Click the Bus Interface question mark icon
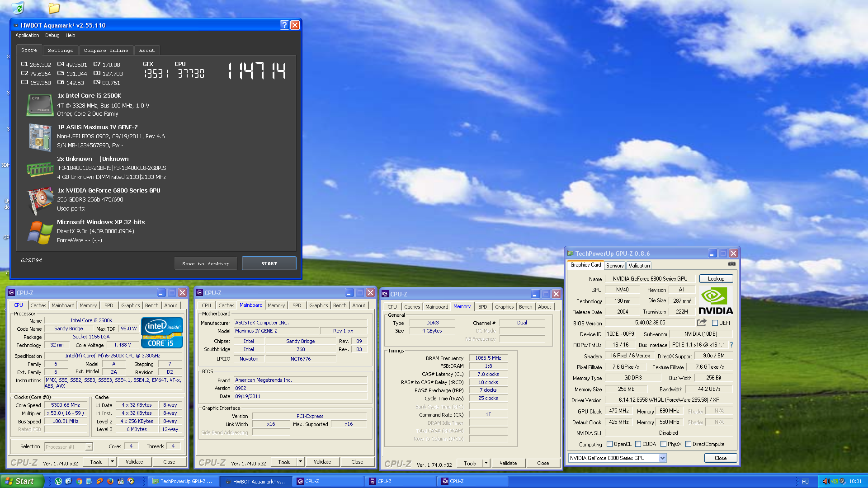Screen dimensions: 868x488 click(x=731, y=345)
